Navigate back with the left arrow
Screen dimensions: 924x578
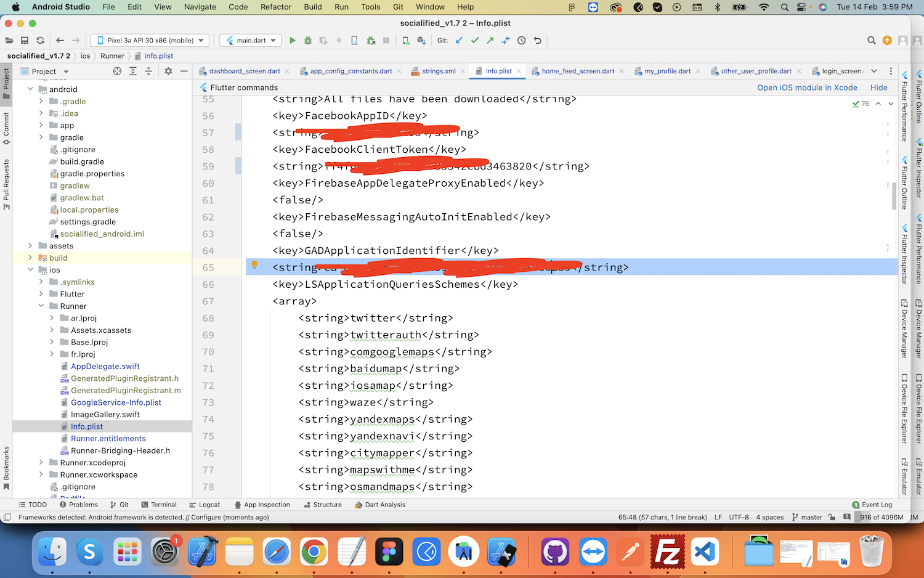60,41
